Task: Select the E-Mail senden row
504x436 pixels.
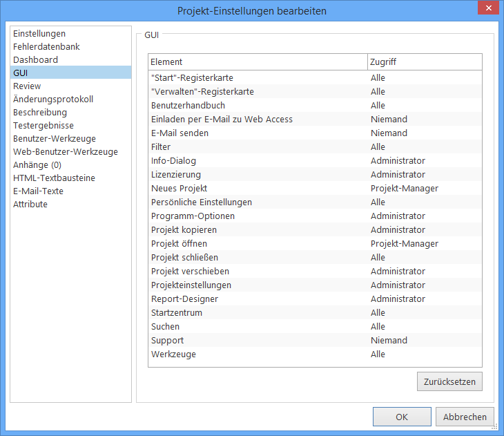Action: [x=315, y=133]
